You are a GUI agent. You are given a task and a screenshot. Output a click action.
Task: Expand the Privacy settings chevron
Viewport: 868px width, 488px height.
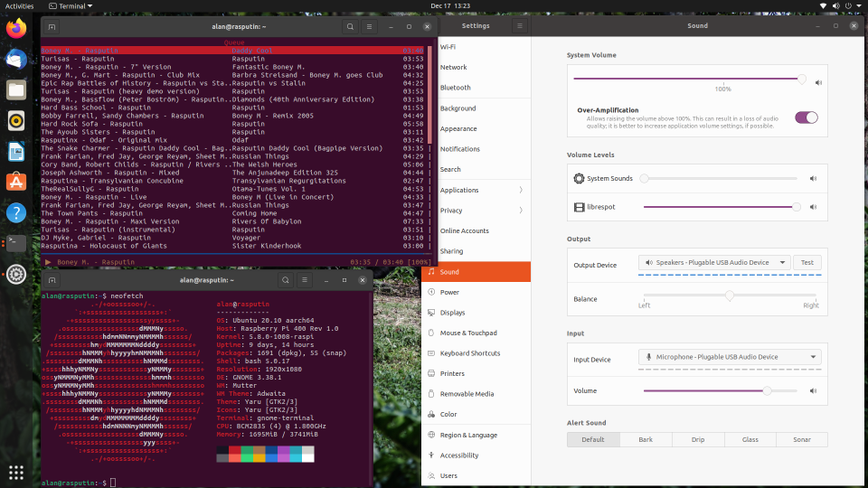[x=521, y=211]
